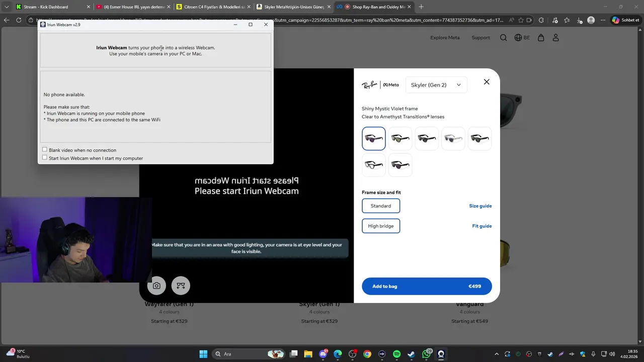This screenshot has height=362, width=644.
Task: Open Steam from the taskbar
Action: 412,354
